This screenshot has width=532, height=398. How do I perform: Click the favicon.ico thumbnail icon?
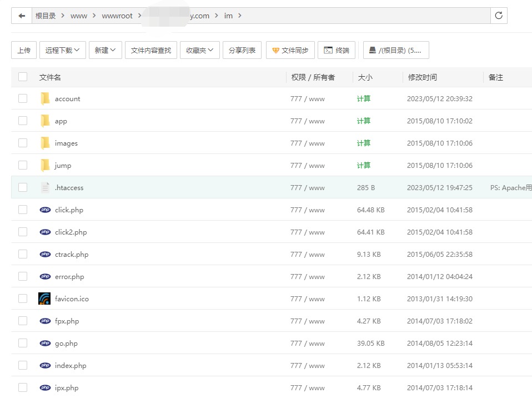point(44,298)
